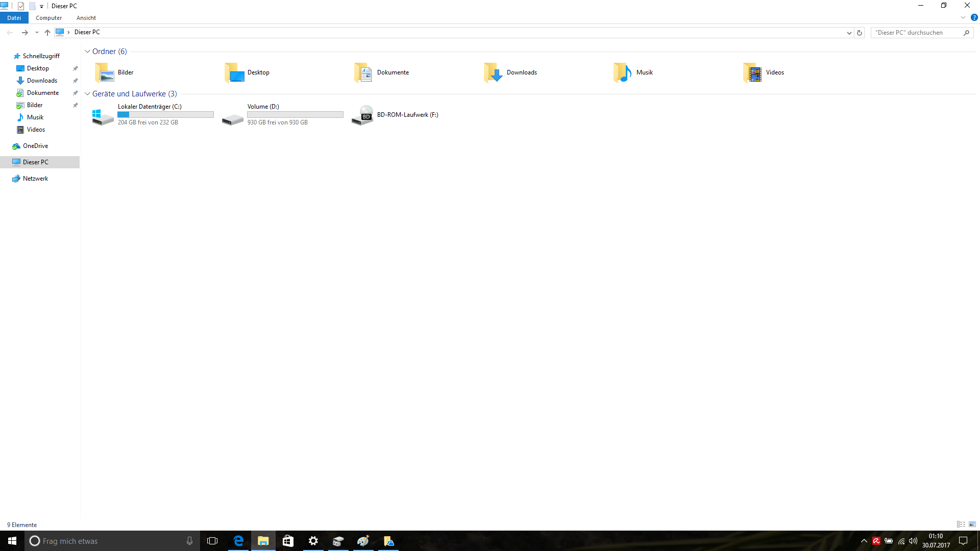Open the Musik folder icon
Screen dimensions: 980x551
623,73
